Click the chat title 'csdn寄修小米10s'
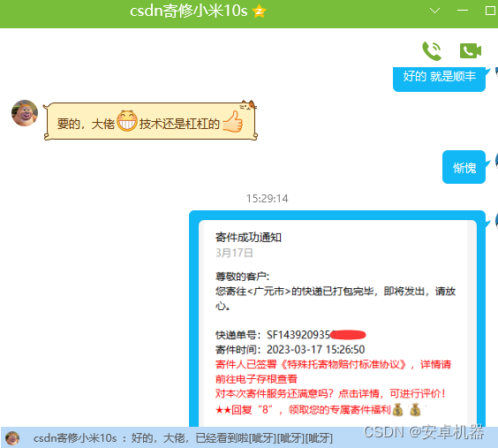This screenshot has width=498, height=448. [189, 11]
